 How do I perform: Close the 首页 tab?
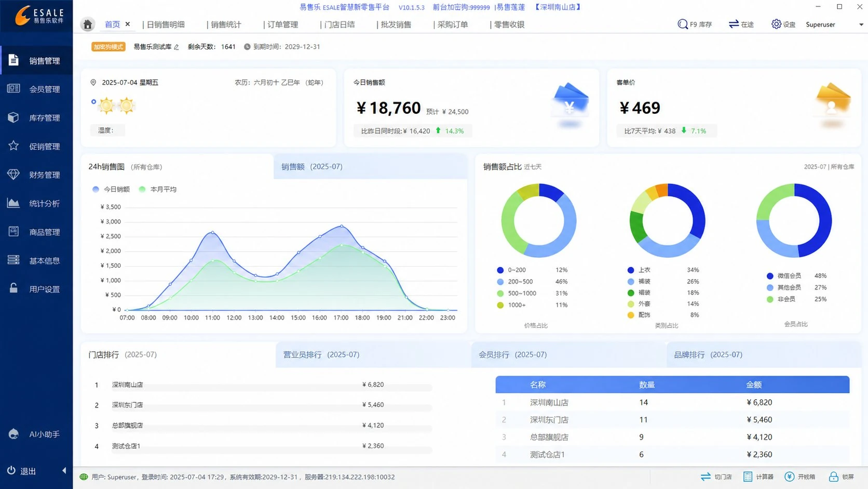coord(128,24)
